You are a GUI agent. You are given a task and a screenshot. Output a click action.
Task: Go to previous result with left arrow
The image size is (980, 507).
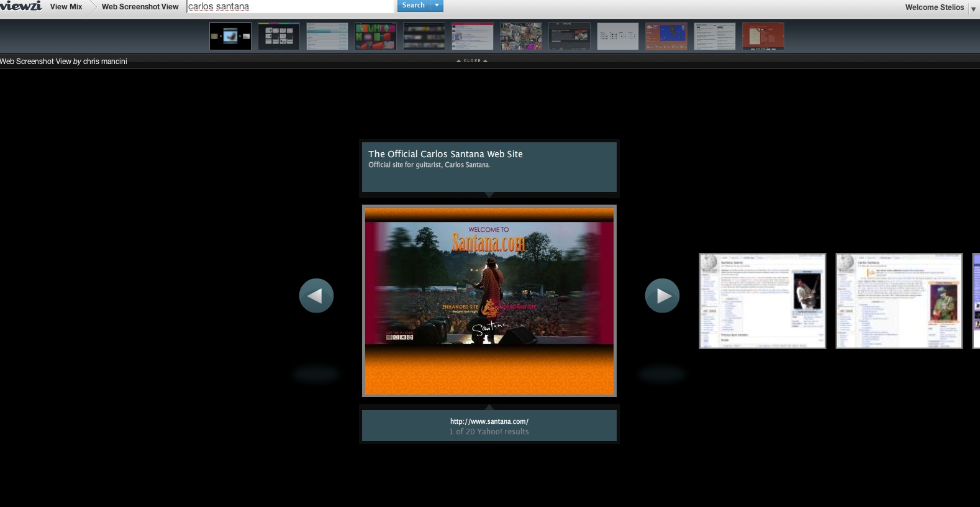point(316,296)
